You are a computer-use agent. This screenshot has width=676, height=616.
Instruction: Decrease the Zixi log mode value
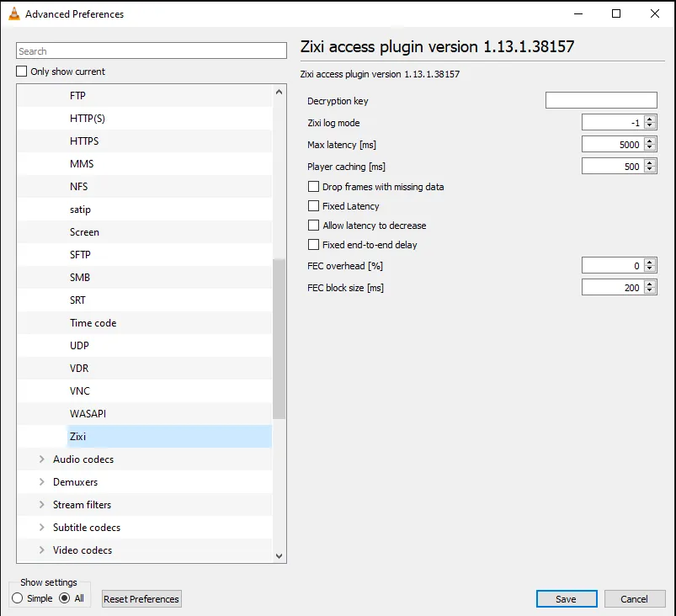[650, 126]
